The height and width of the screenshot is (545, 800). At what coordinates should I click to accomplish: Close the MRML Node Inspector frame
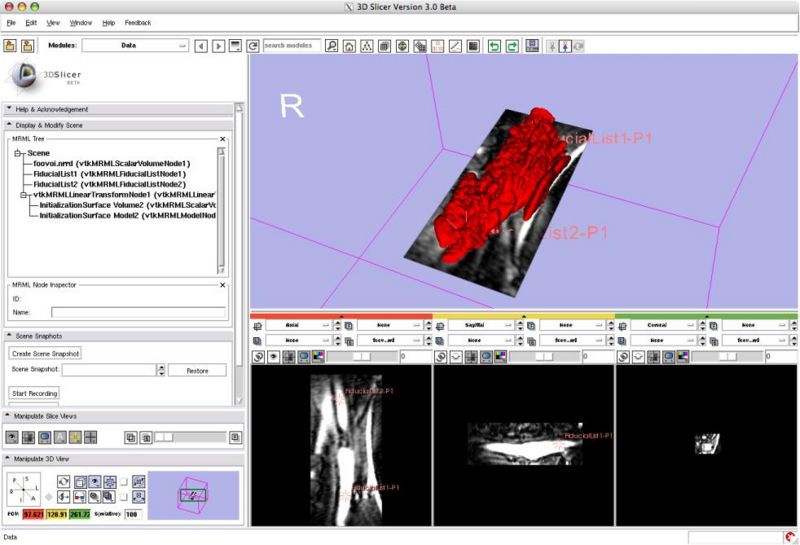[222, 285]
